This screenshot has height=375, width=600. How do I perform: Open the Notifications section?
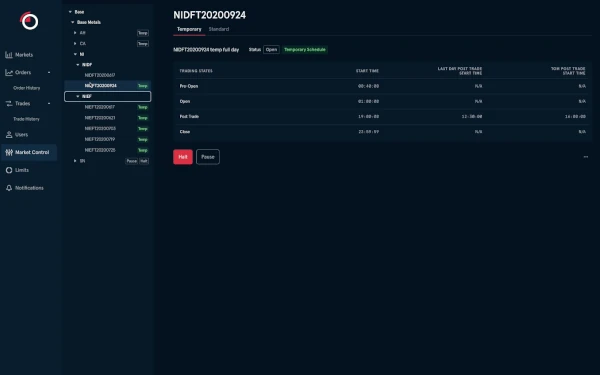tap(29, 188)
